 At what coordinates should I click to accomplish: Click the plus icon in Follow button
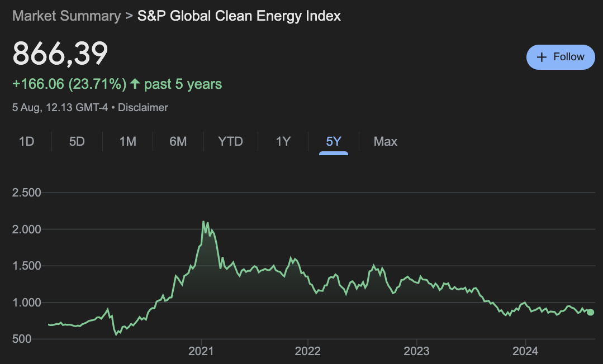pos(541,57)
